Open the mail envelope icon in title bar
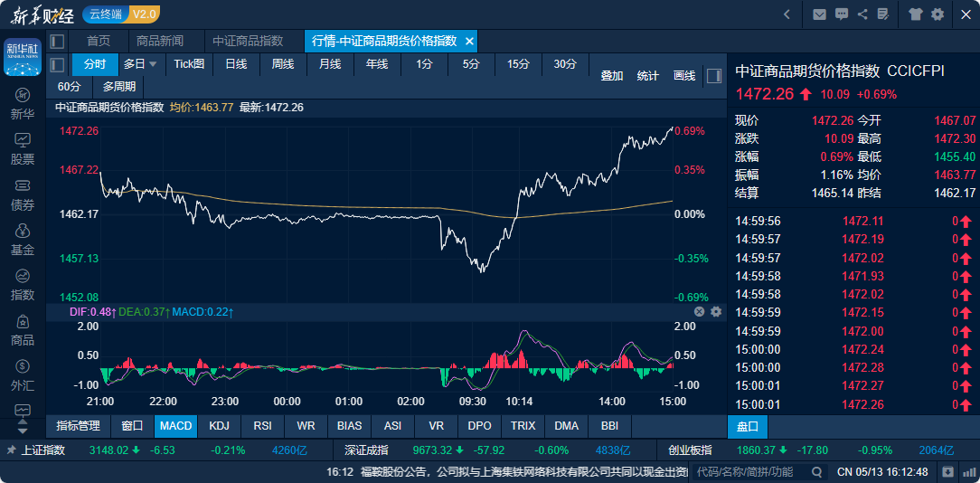Viewport: 980px width, 483px height. point(819,14)
